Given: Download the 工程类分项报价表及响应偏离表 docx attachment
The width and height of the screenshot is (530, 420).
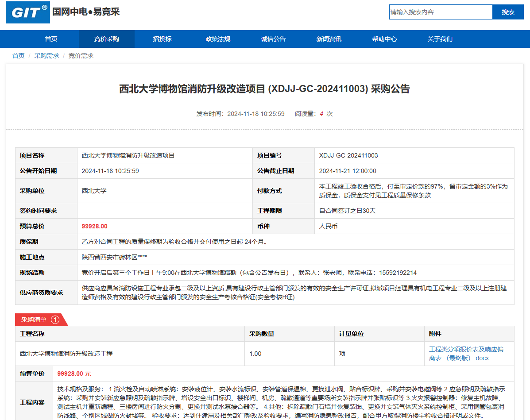Looking at the screenshot, I should click(x=466, y=353).
